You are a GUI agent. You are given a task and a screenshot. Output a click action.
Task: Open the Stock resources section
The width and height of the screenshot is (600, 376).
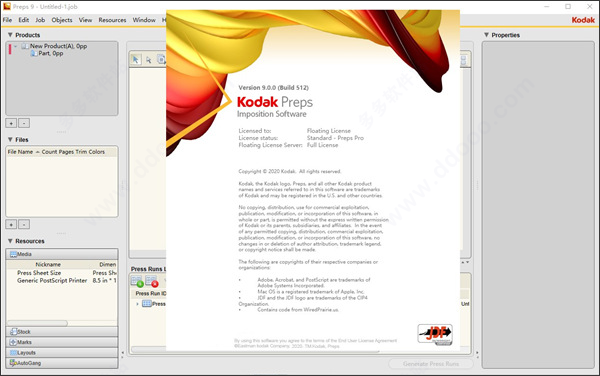click(x=62, y=332)
